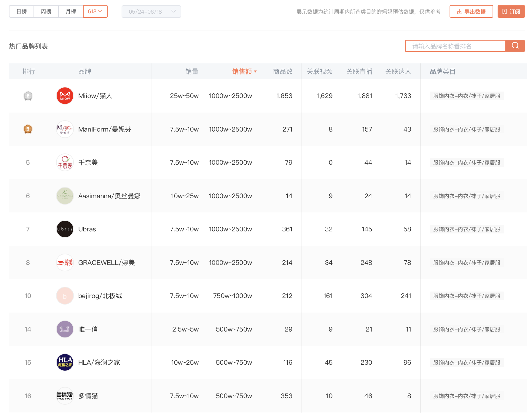
Task: Click the category tag in bejirog row
Action: (466, 296)
